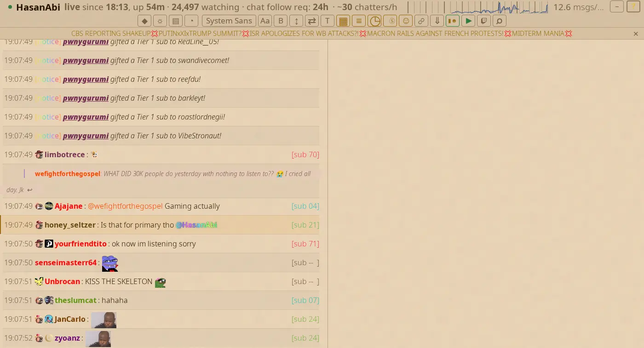This screenshot has height=348, width=644.
Task: Toggle the grid pattern button
Action: click(x=343, y=21)
